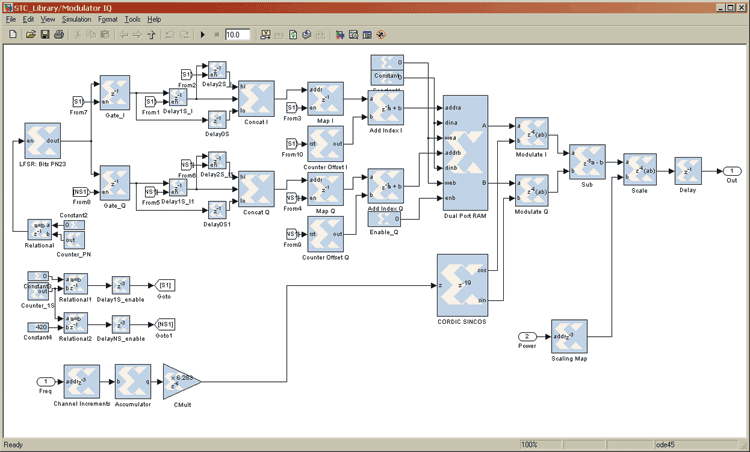Viewport: 750px width, 452px height.
Task: Click the Print toolbar icon
Action: point(59,35)
